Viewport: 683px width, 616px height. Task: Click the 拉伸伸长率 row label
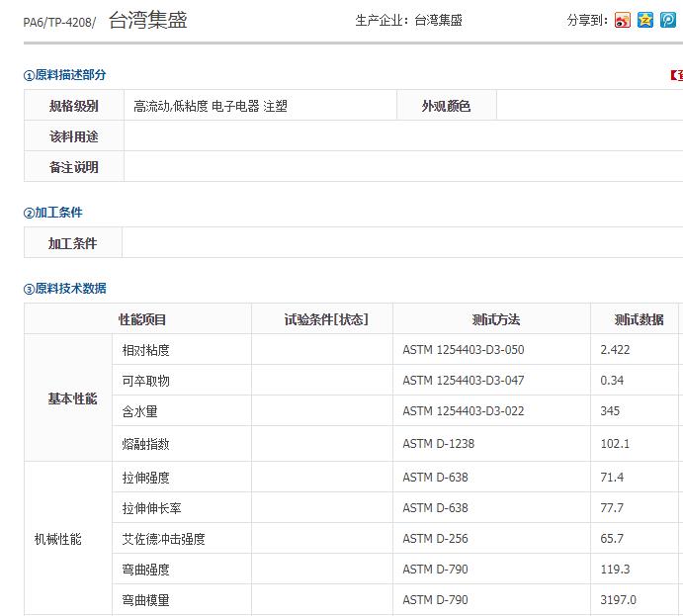coord(151,508)
